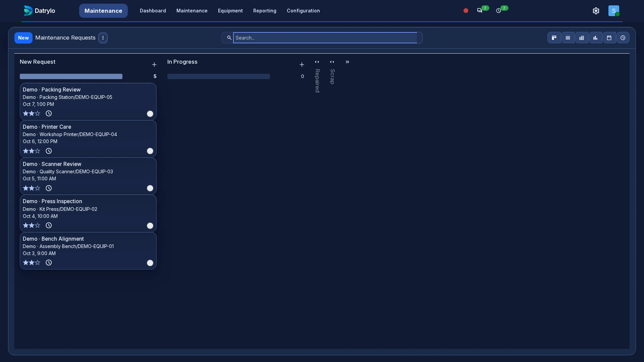The height and width of the screenshot is (362, 644).
Task: Open the Demo · Press Inspection card
Action: (88, 214)
